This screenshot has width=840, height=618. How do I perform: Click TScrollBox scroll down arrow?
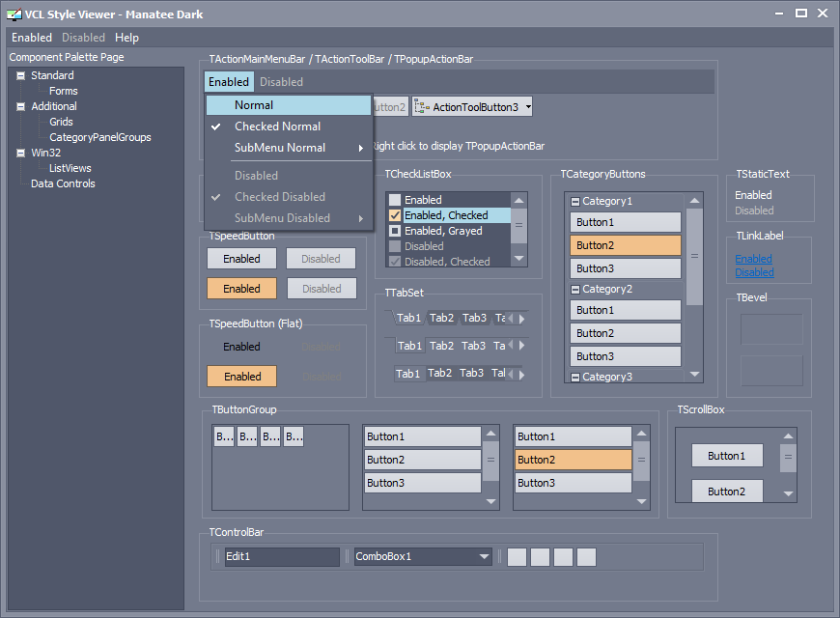[x=788, y=493]
